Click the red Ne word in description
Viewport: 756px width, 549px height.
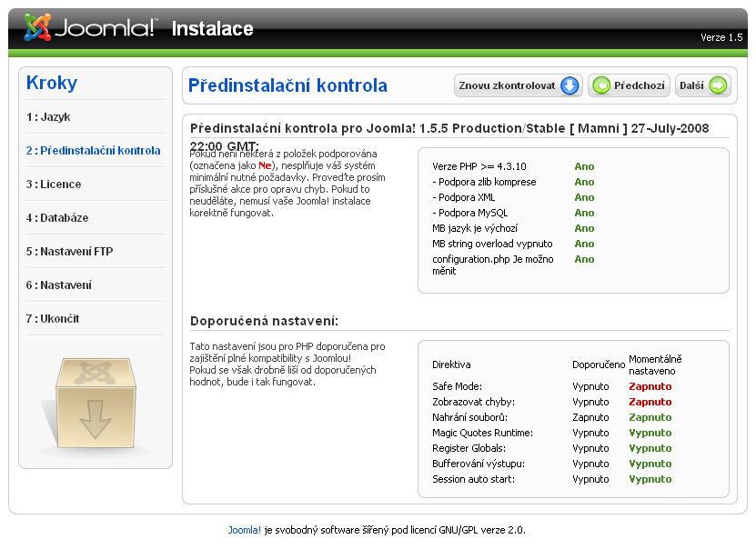[x=265, y=165]
